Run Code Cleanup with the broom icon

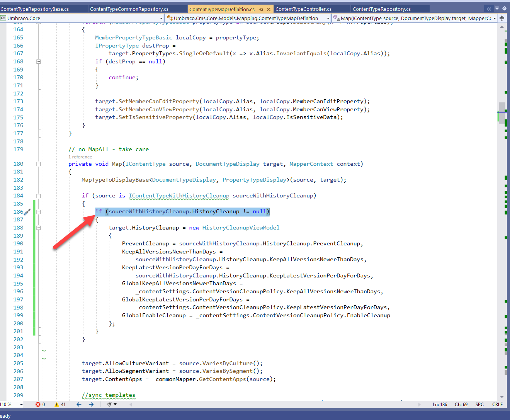click(109, 404)
